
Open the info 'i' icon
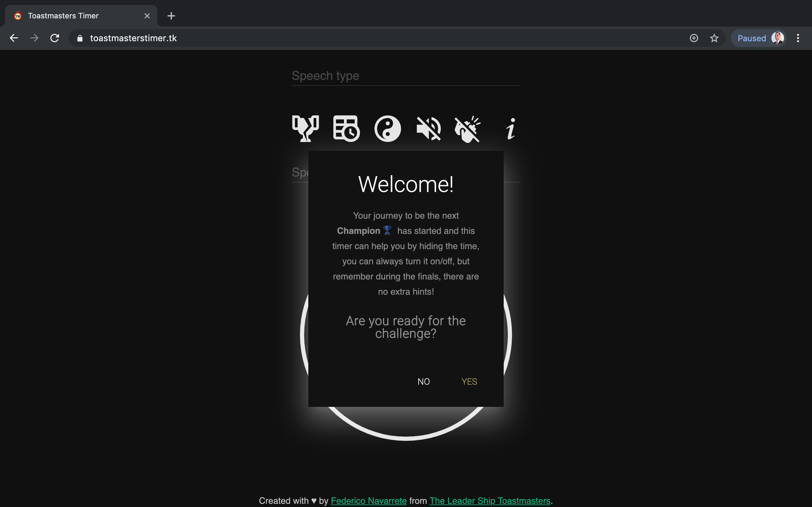(x=511, y=128)
